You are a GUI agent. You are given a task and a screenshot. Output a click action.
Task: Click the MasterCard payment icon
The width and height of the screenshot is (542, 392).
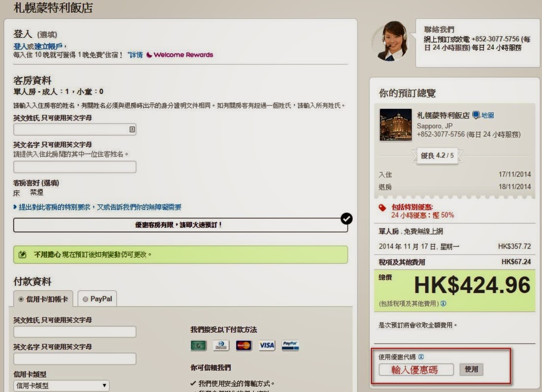(243, 345)
